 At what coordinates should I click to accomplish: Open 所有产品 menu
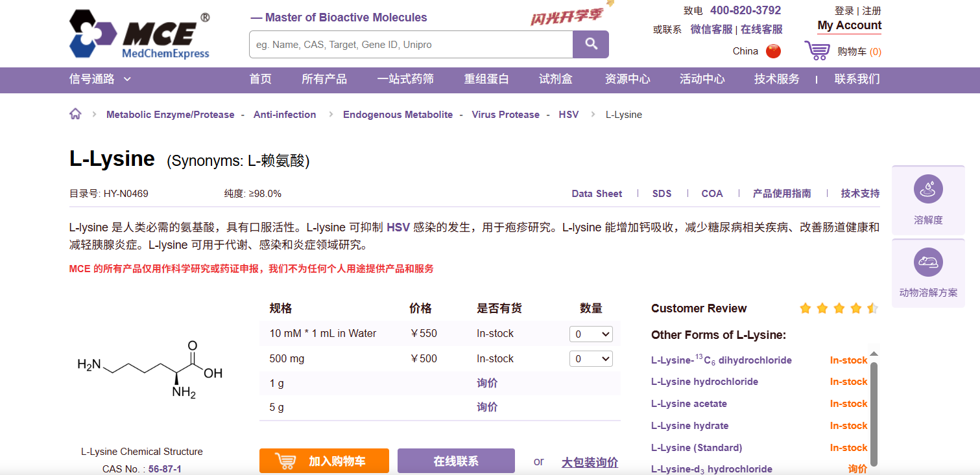click(324, 79)
